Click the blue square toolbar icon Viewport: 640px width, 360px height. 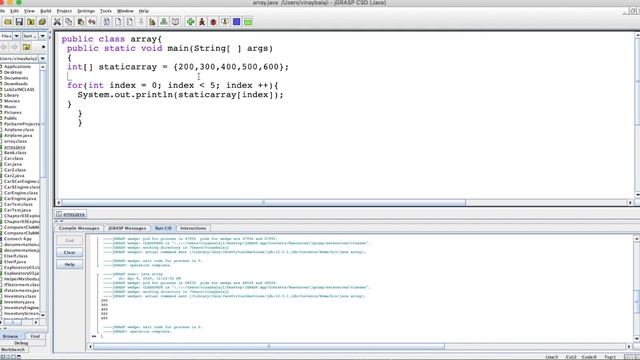236,22
